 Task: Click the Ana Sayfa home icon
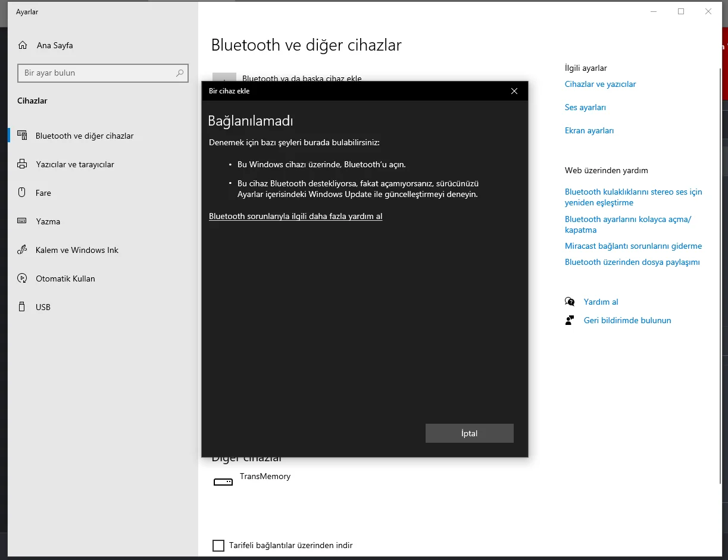tap(23, 45)
